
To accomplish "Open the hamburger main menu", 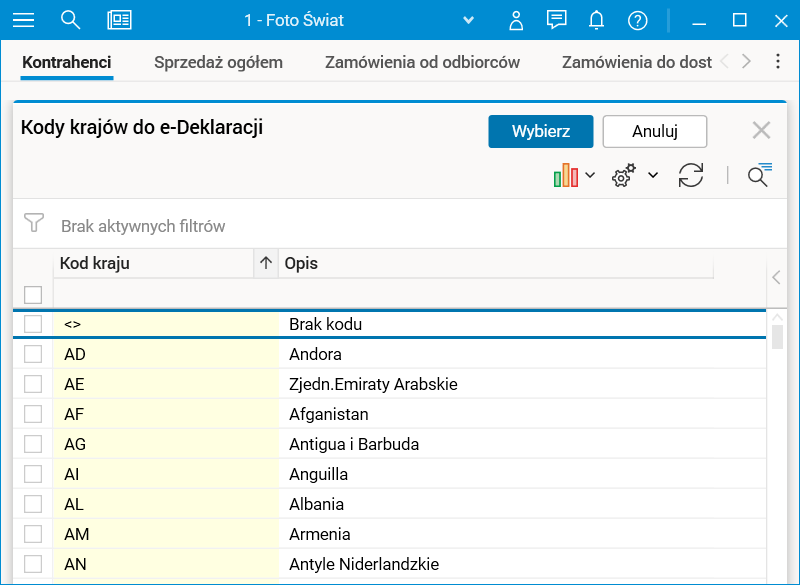I will [23, 20].
